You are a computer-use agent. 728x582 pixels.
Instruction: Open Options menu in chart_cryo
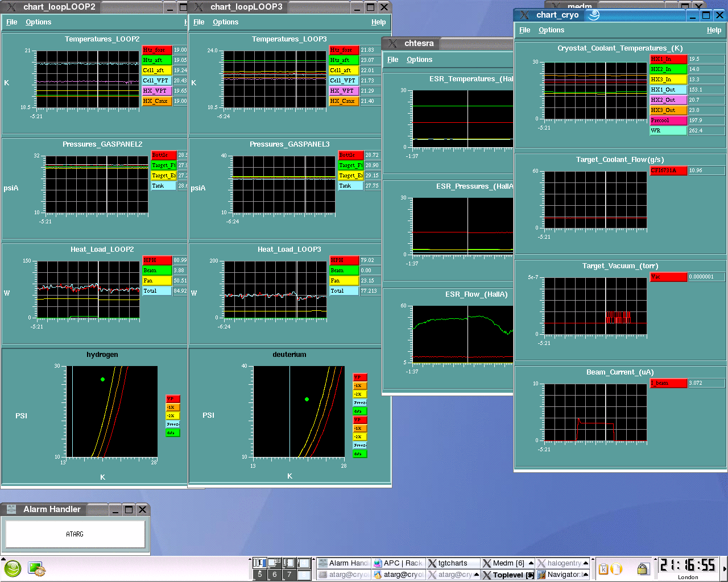[552, 30]
